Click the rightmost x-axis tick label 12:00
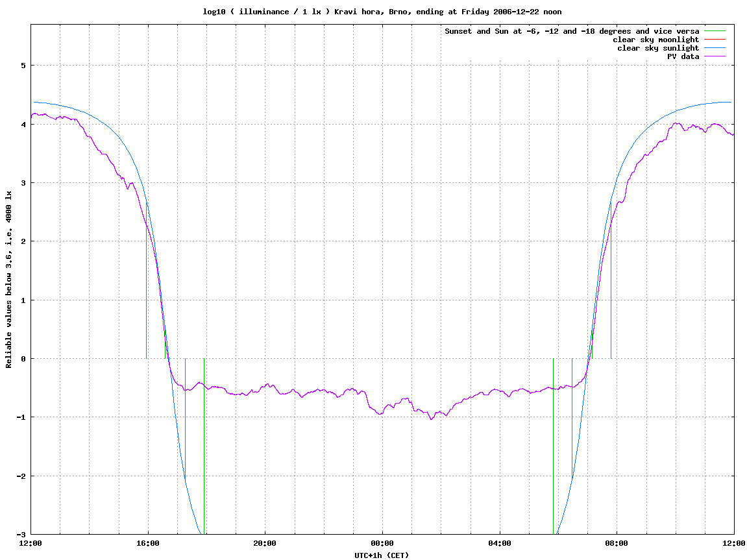Screen dimensions: 747x560 pos(734,543)
